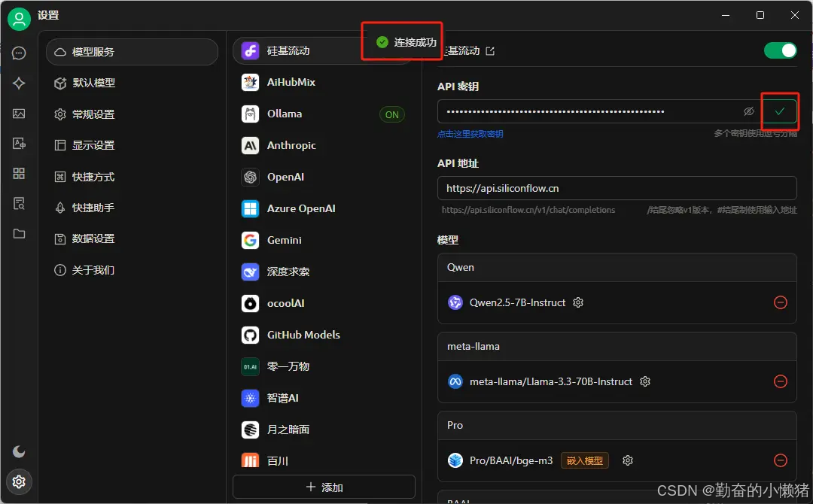Remove meta-llama/Llama-3.3-70B-Instruct model

click(780, 381)
